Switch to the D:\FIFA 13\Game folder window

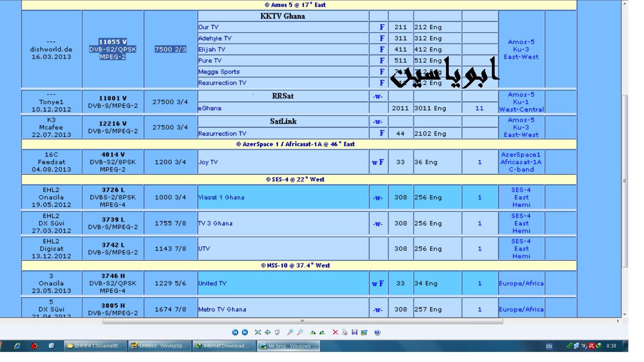[95, 346]
